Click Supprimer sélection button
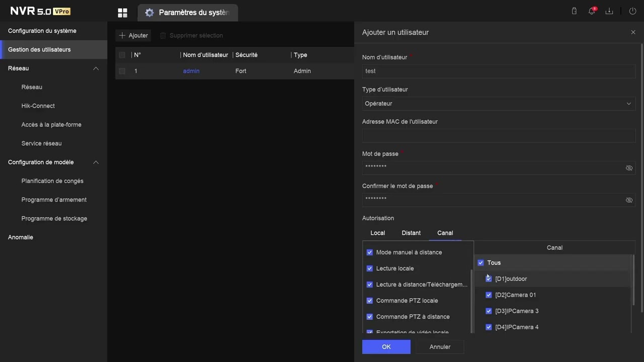Viewport: 644px width, 362px height. [192, 36]
